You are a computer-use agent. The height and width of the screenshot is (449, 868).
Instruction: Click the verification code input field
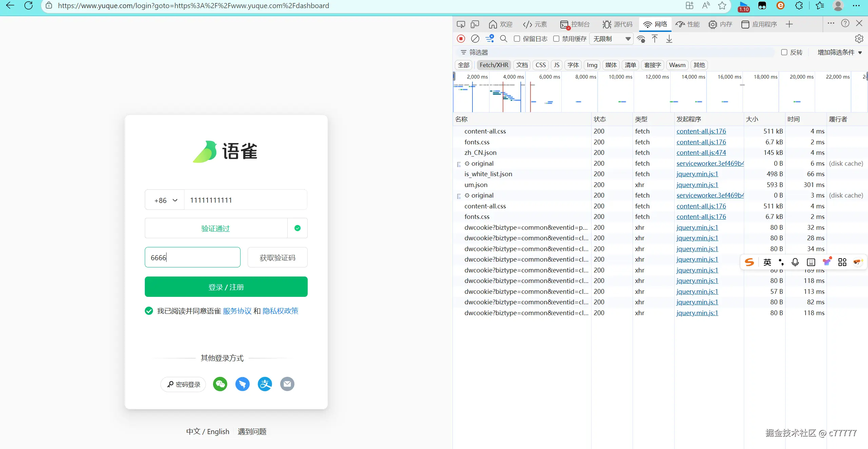[193, 258]
